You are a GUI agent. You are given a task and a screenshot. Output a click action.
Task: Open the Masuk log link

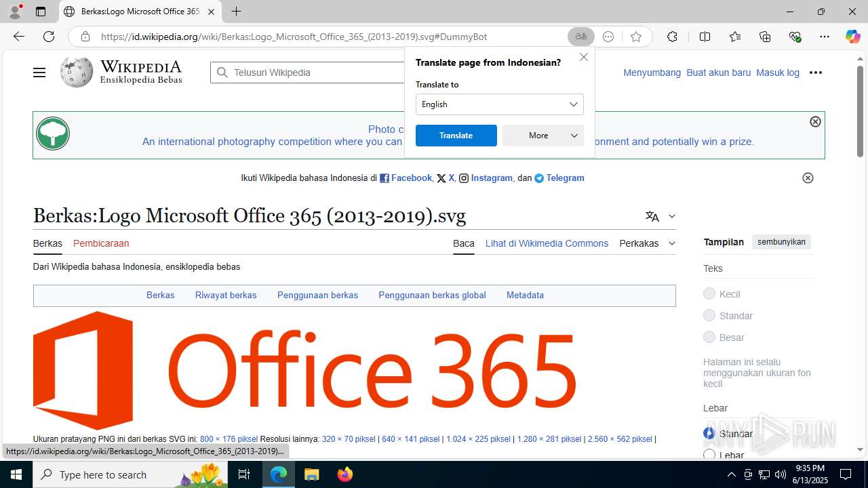pos(778,73)
